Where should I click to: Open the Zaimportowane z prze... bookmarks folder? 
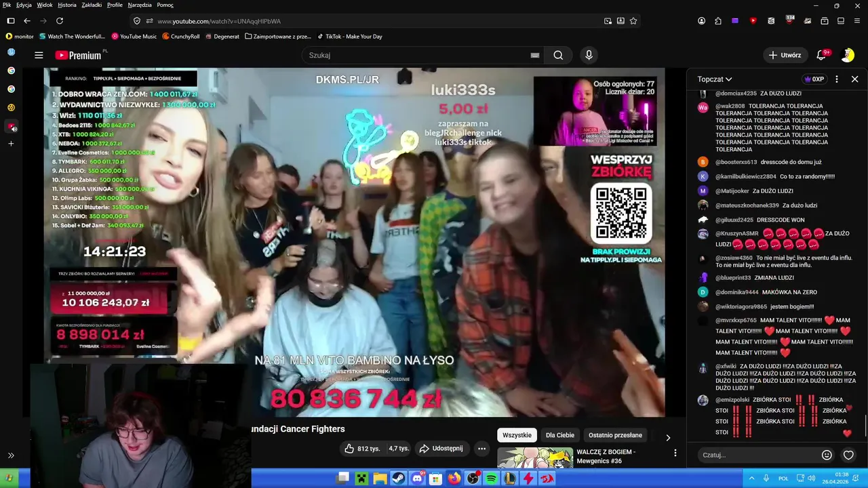(x=278, y=37)
